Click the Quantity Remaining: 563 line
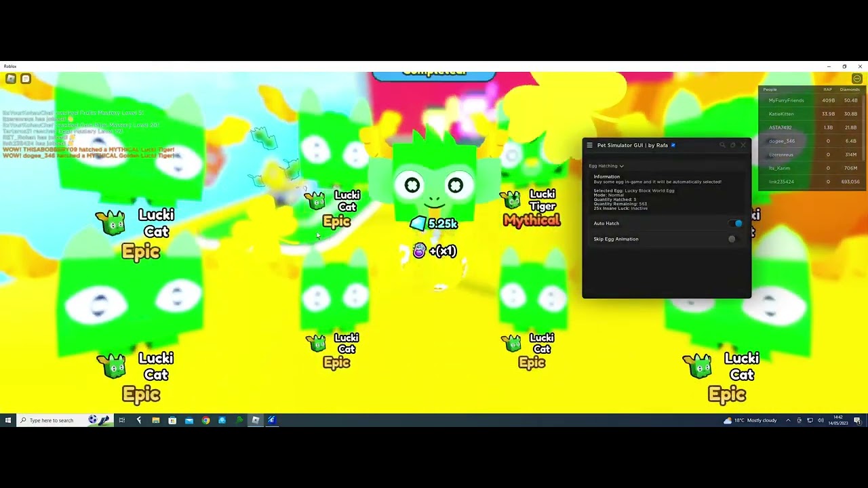The height and width of the screenshot is (488, 868). (x=620, y=203)
